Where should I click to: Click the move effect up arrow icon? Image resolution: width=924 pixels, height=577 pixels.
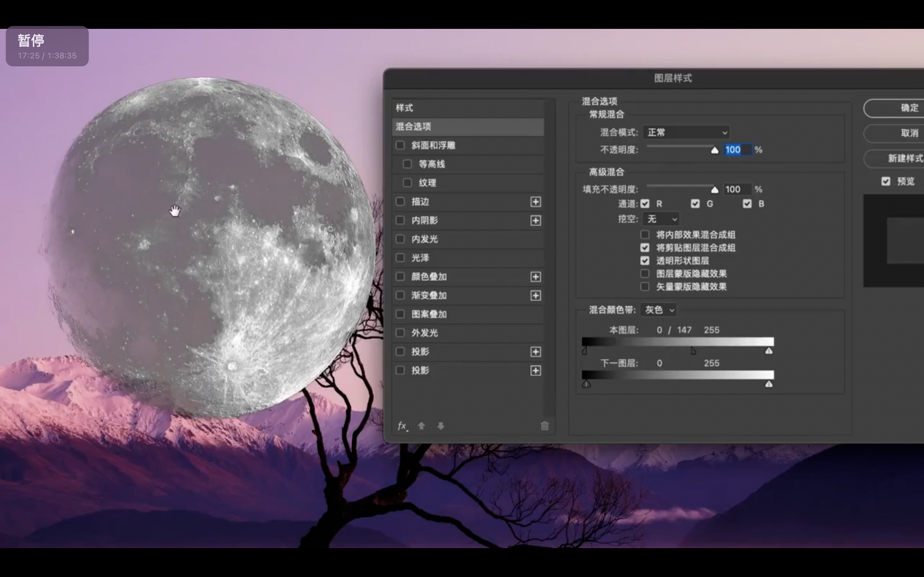(x=421, y=426)
